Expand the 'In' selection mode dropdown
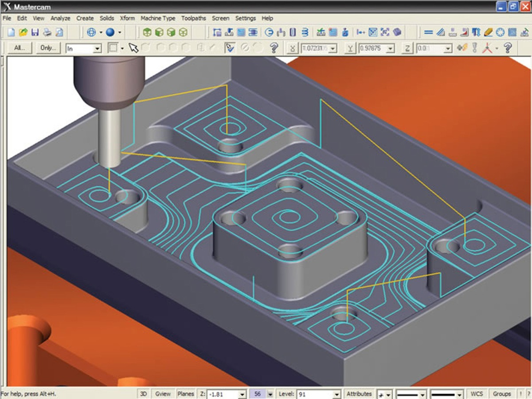 [98, 48]
